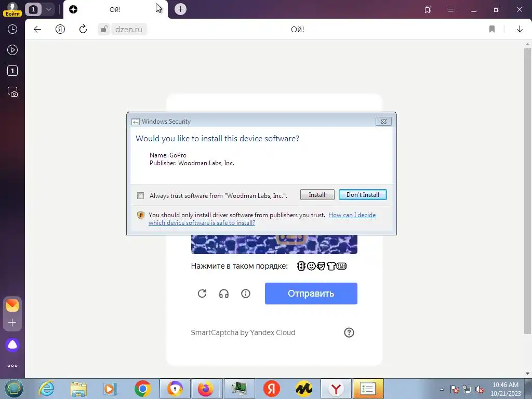Screen dimensions: 532x399
Task: Click the Don't Install button
Action: [363, 195]
